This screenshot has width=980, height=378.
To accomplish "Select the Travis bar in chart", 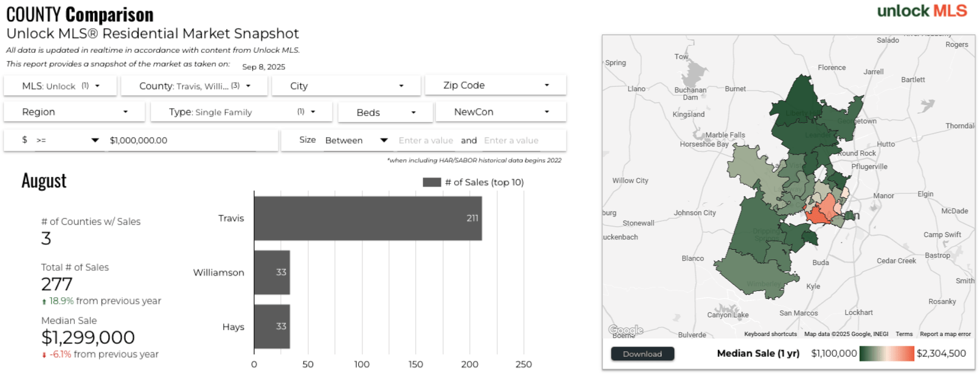I will click(x=368, y=218).
